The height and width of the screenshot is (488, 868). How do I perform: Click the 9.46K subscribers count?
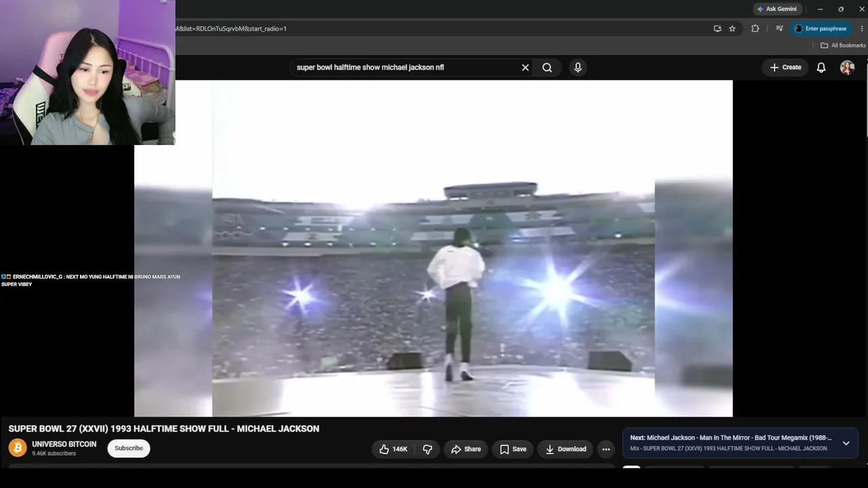[54, 453]
